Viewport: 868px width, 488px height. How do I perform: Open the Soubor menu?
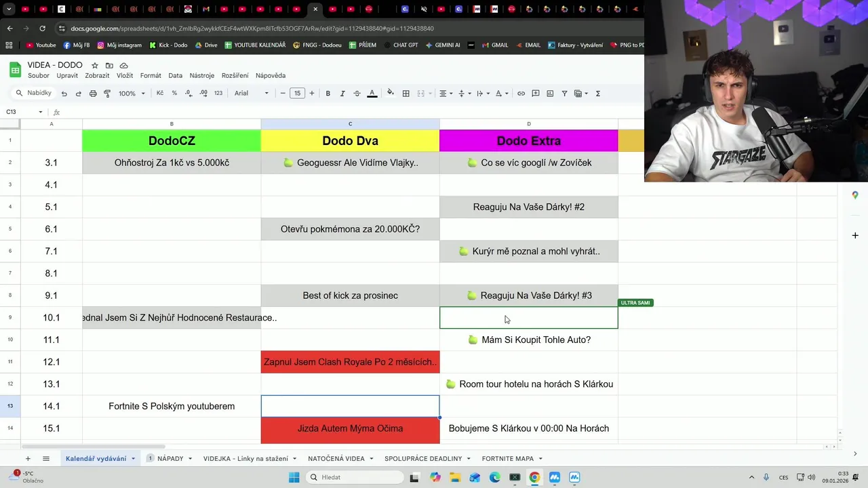click(x=39, y=75)
